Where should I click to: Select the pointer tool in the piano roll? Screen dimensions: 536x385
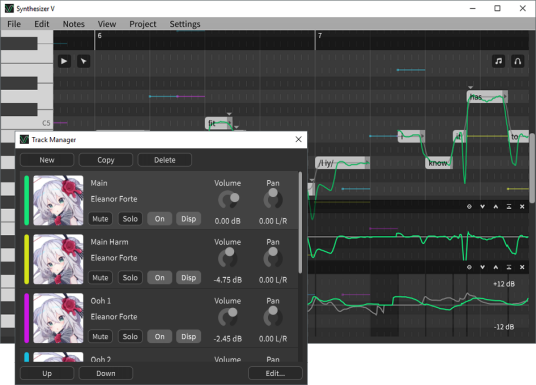pyautogui.click(x=83, y=61)
